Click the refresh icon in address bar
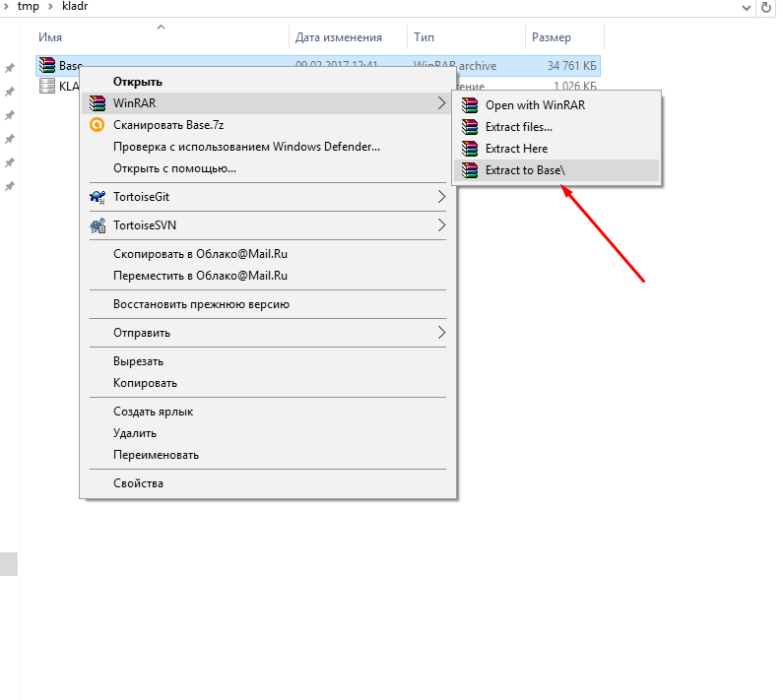Viewport: 783px width, 700px height. coord(766,8)
